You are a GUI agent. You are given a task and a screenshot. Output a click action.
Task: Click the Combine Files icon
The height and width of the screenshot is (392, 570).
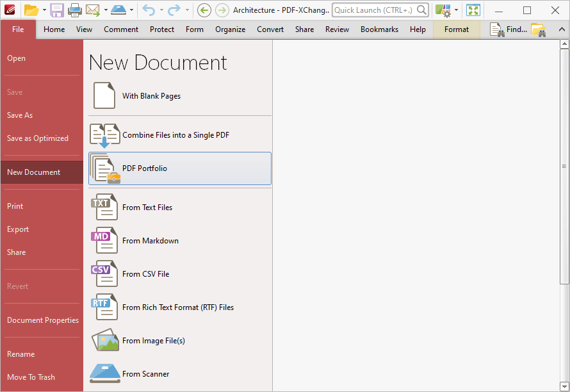105,136
